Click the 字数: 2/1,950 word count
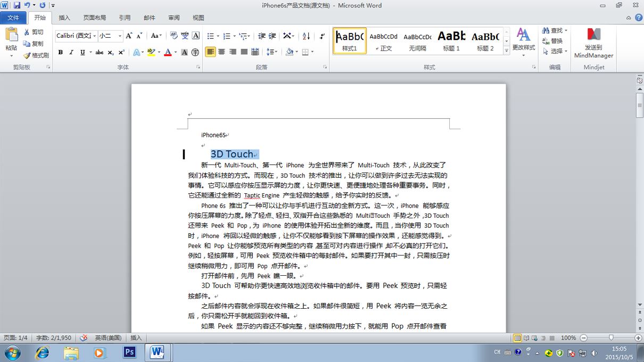 [53, 338]
